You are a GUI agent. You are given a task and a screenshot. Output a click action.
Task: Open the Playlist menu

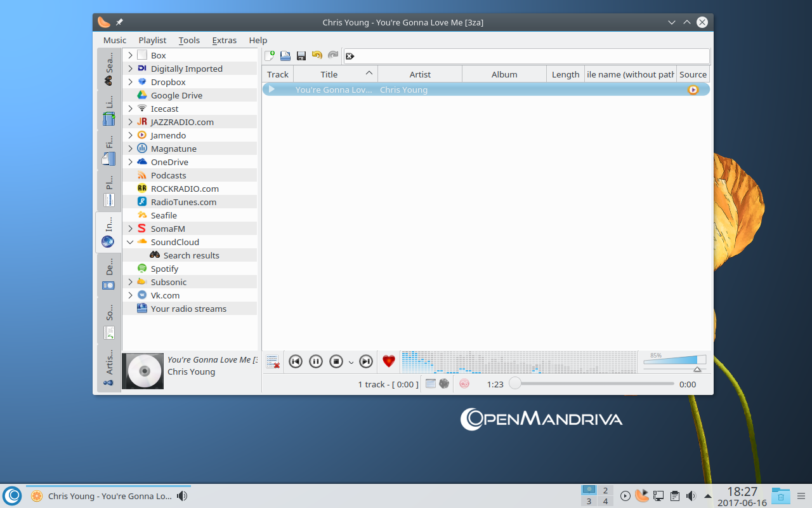(152, 40)
